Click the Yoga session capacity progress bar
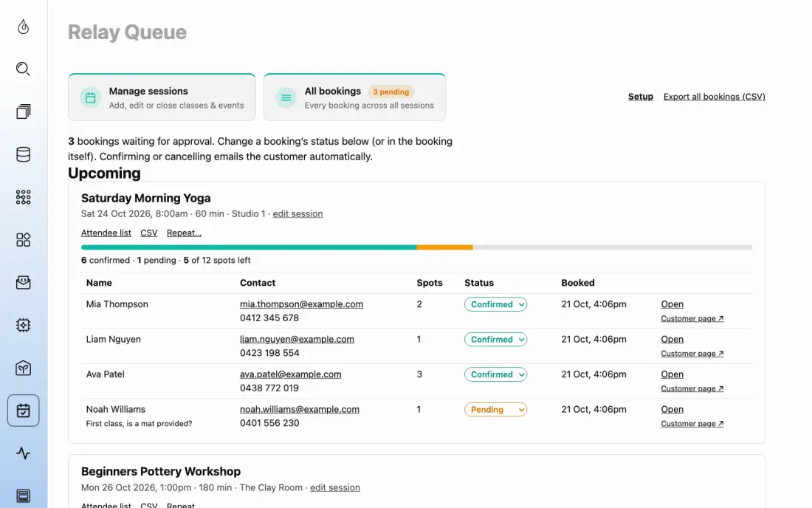This screenshot has height=508, width=812. [416, 247]
